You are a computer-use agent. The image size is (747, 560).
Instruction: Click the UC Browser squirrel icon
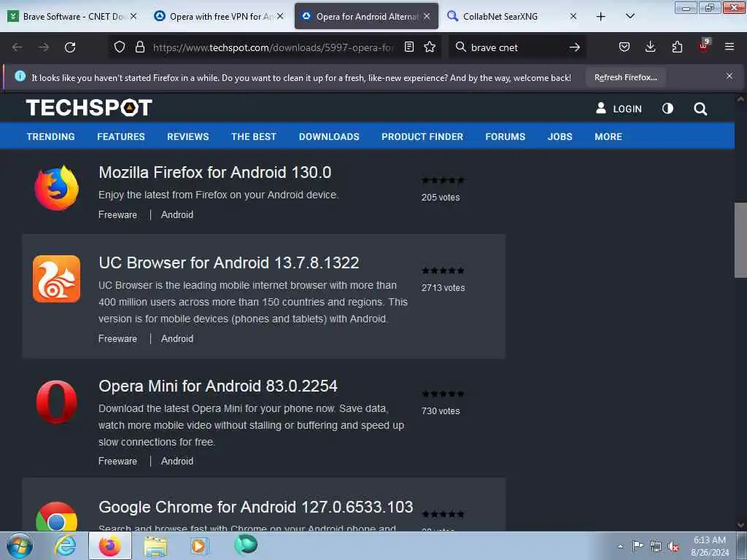pos(57,279)
